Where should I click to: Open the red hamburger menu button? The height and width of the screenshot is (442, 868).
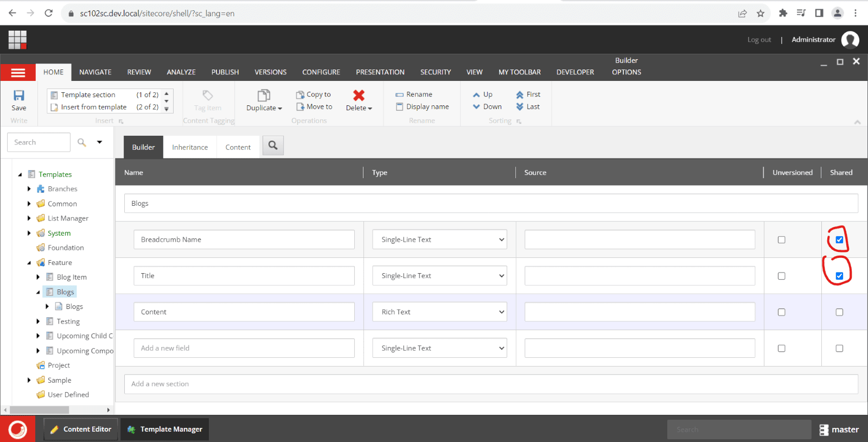[18, 73]
